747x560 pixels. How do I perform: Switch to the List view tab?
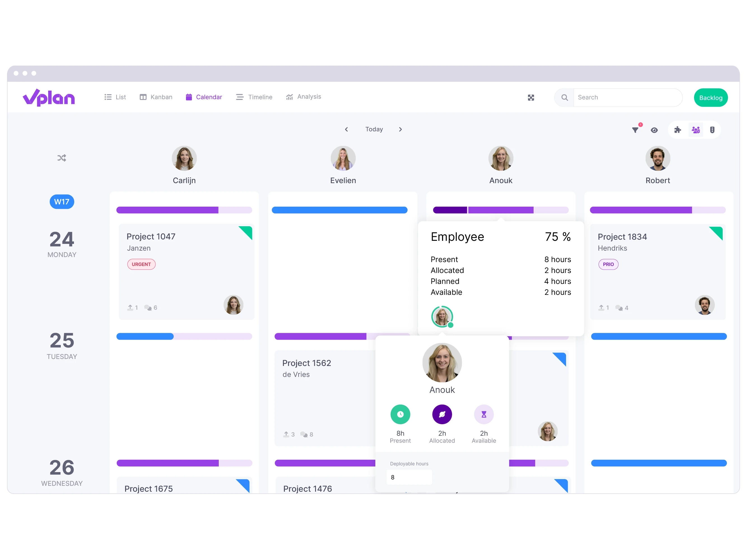pyautogui.click(x=116, y=97)
